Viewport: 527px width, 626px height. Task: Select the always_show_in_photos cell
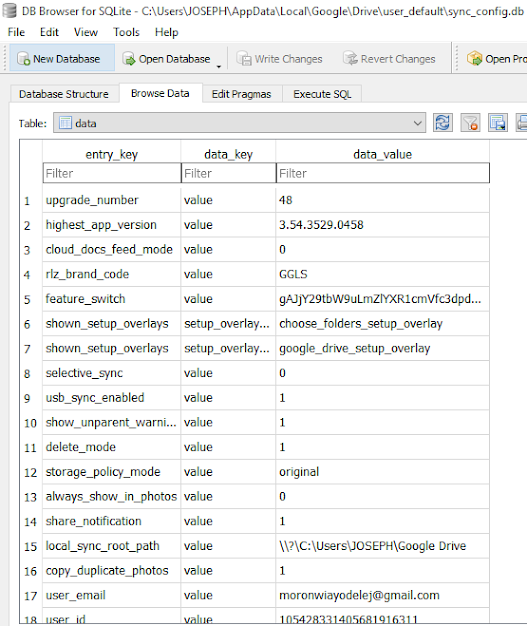point(112,497)
